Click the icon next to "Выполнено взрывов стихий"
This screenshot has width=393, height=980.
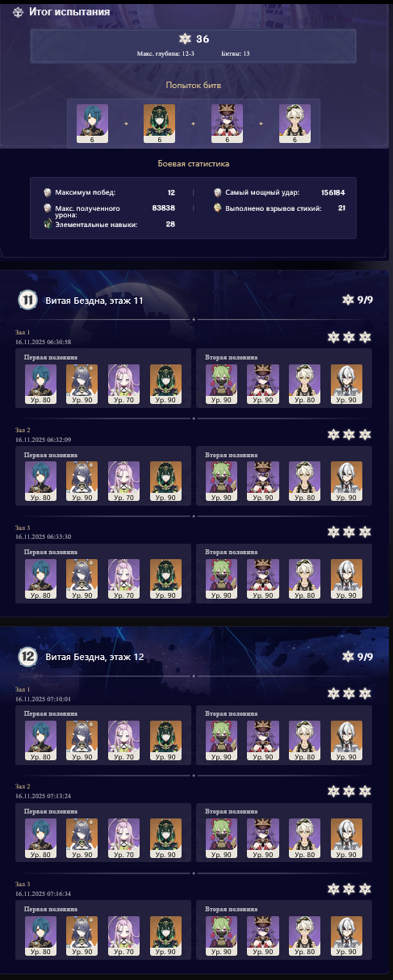(218, 208)
